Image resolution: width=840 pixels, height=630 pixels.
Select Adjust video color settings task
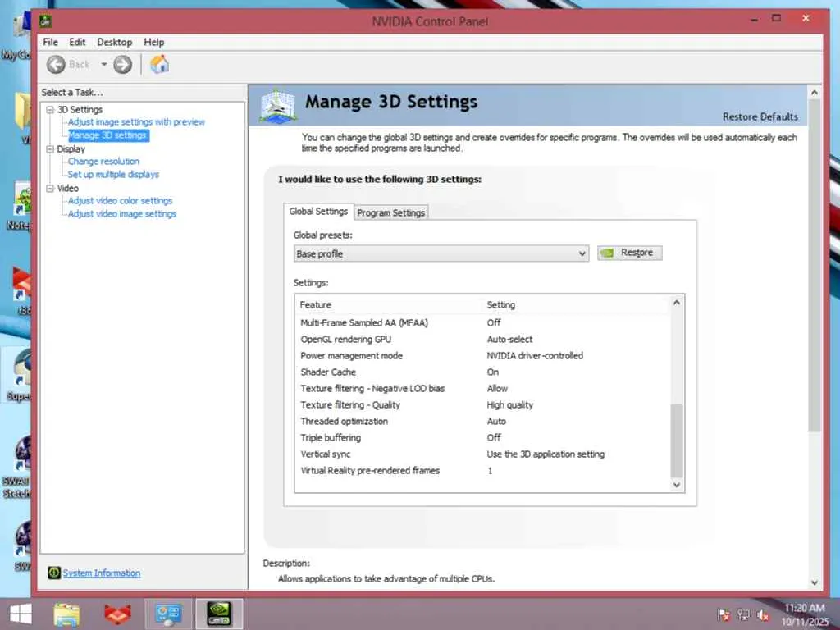(120, 201)
